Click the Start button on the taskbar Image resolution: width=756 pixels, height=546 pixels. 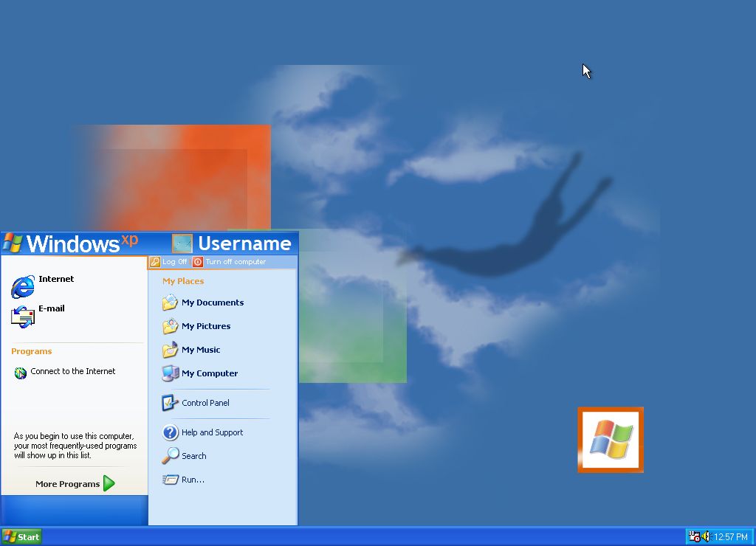[21, 536]
